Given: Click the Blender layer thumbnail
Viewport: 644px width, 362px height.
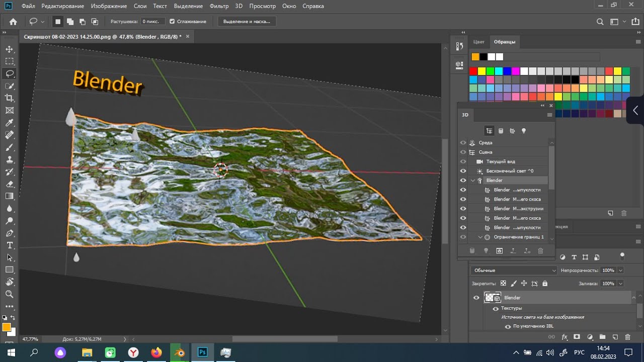Looking at the screenshot, I should click(x=492, y=298).
